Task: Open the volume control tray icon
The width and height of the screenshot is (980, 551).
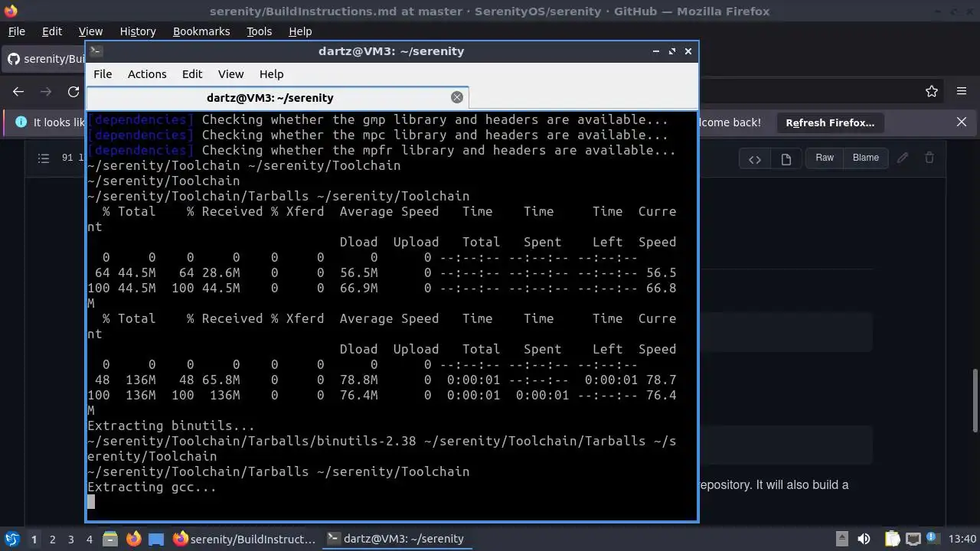Action: 864,539
